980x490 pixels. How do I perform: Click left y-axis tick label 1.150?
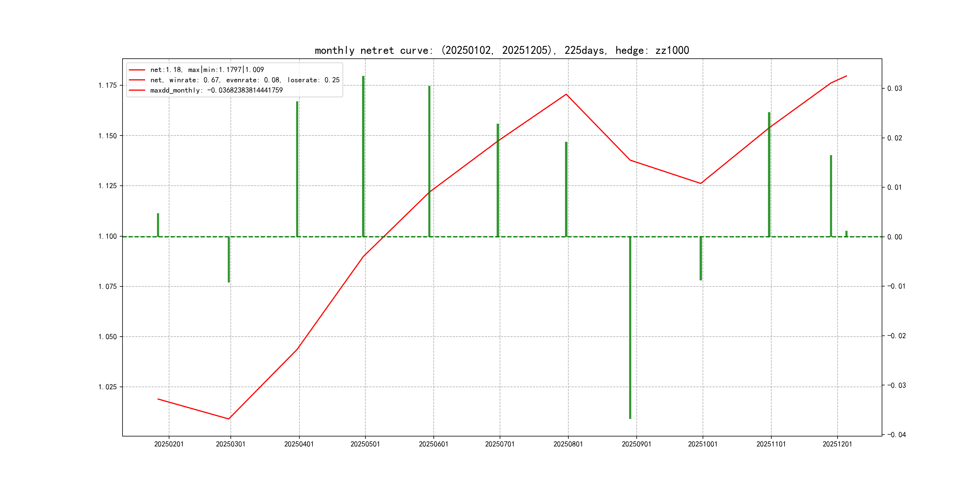tap(107, 136)
